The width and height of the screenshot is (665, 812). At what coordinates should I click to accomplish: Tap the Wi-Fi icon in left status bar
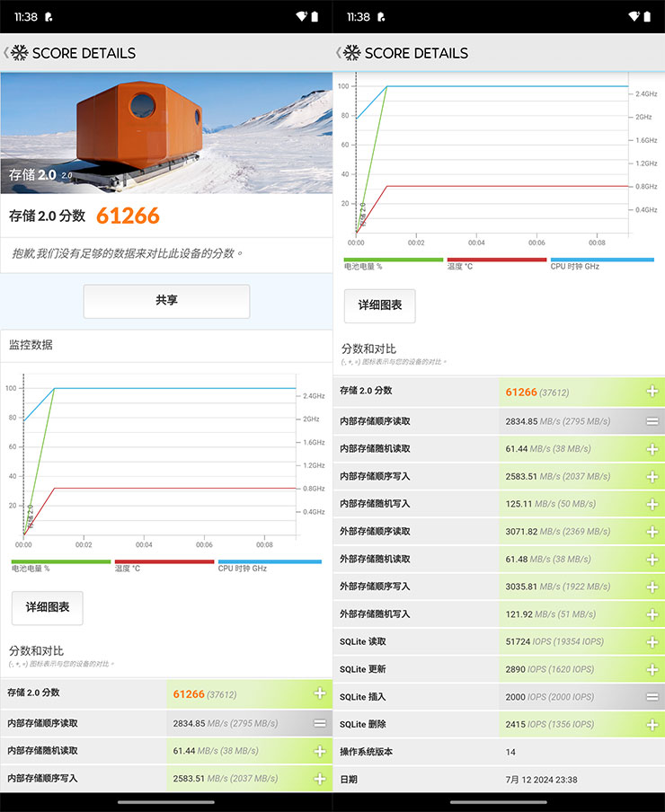[x=301, y=16]
